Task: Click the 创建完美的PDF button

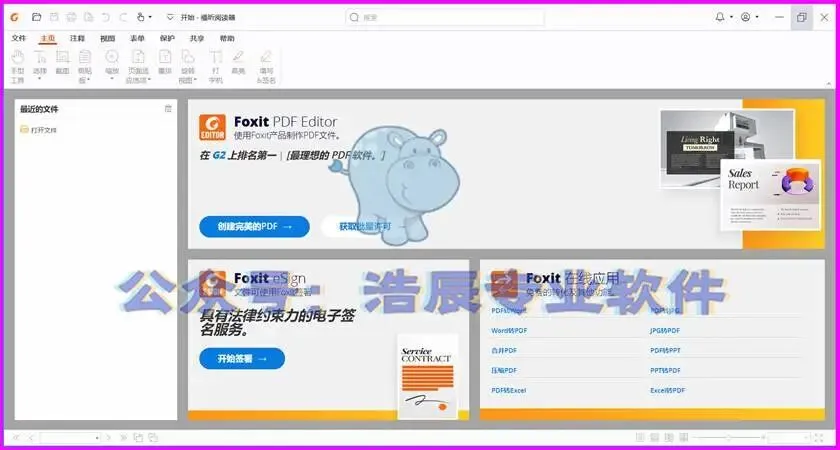Action: 254,227
